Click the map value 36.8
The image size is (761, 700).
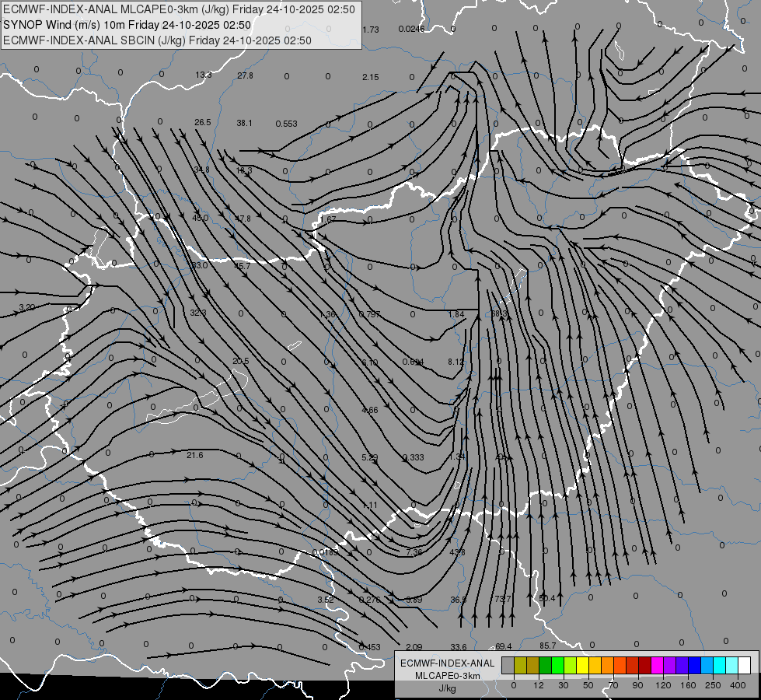(x=458, y=600)
